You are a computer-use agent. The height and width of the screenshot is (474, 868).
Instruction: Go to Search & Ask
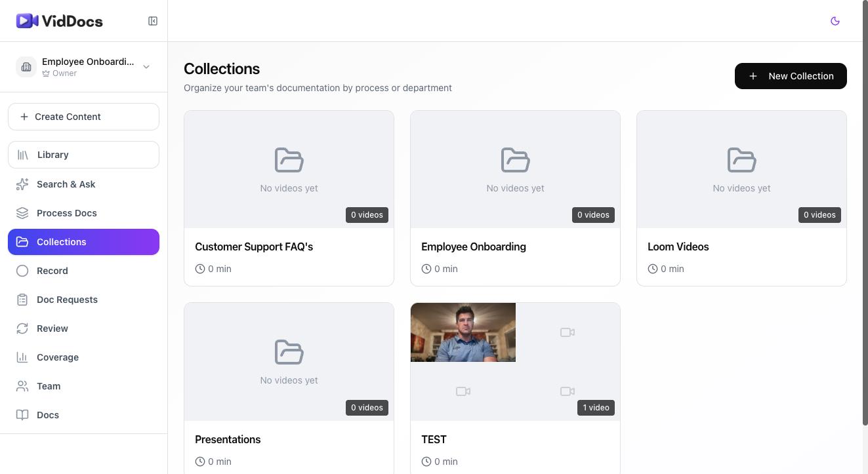[x=83, y=184]
